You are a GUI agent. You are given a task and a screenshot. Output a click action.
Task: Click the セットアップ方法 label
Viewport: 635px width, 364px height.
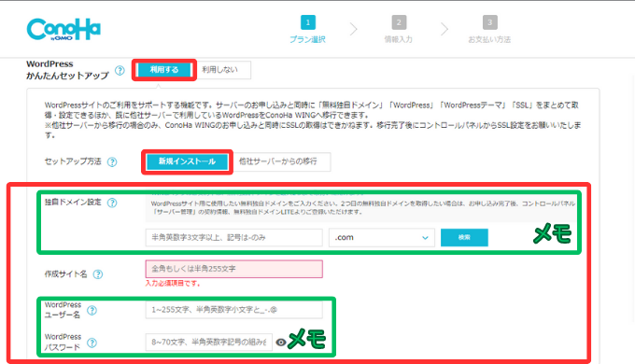click(73, 161)
